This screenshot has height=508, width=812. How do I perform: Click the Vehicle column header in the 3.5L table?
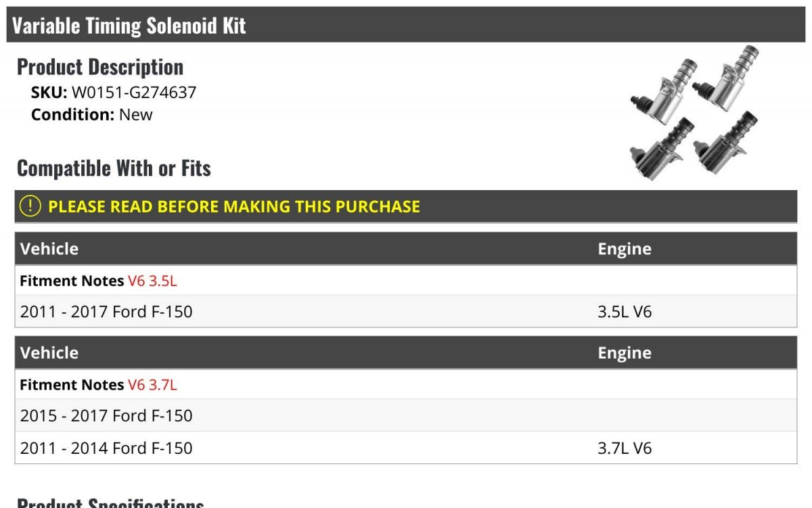49,249
